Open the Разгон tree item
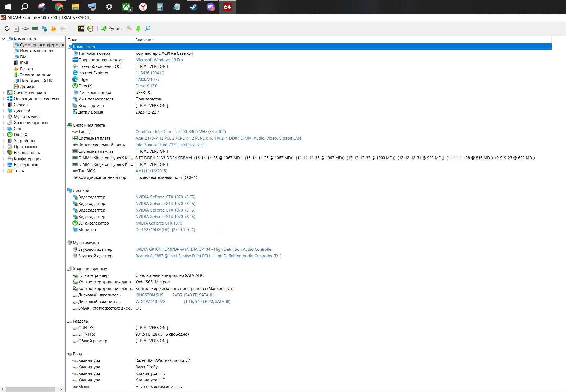The height and width of the screenshot is (392, 566). [x=26, y=69]
